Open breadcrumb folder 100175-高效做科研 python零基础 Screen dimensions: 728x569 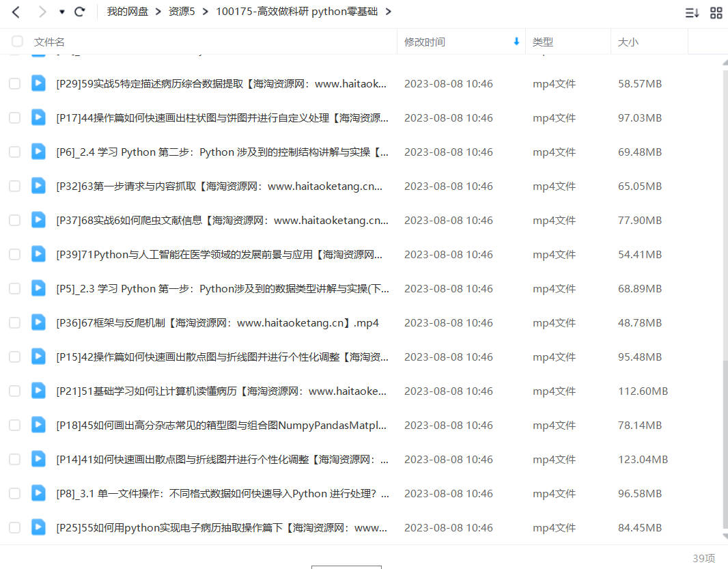[x=296, y=12]
